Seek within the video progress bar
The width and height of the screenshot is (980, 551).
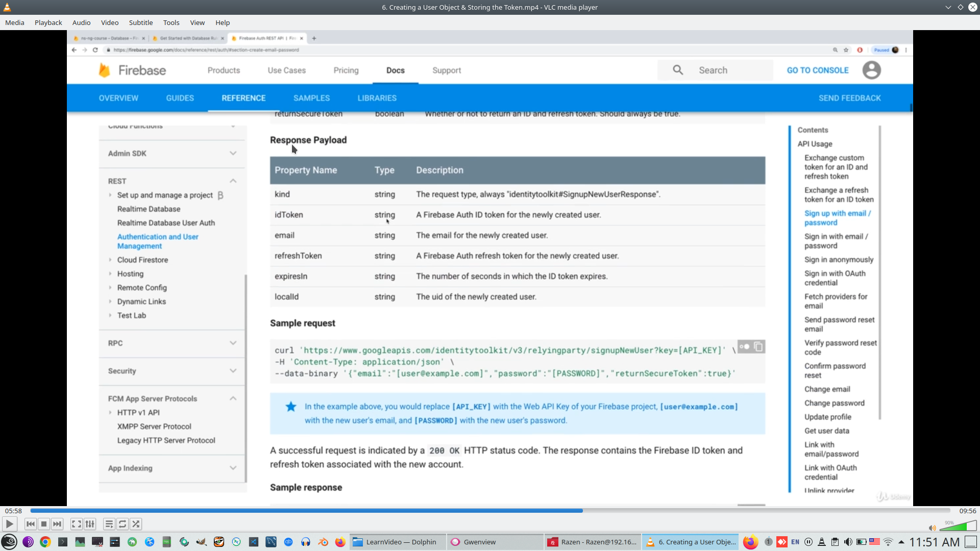[490, 510]
